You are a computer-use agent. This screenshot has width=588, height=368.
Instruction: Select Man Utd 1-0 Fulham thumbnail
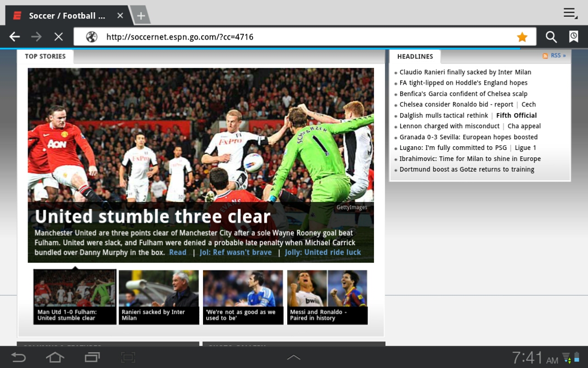(75, 297)
